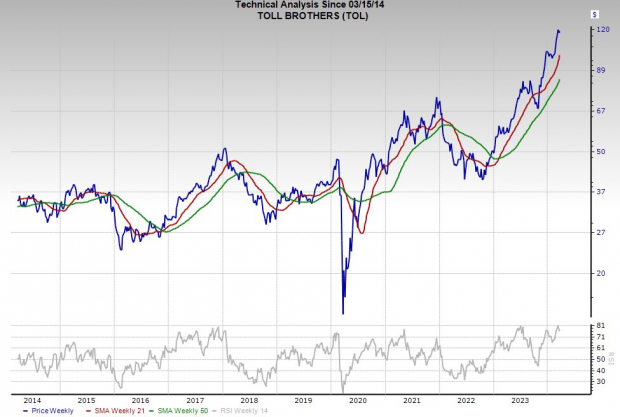Select the 2023 label on the time axis
This screenshot has width=620, height=417.
517,399
